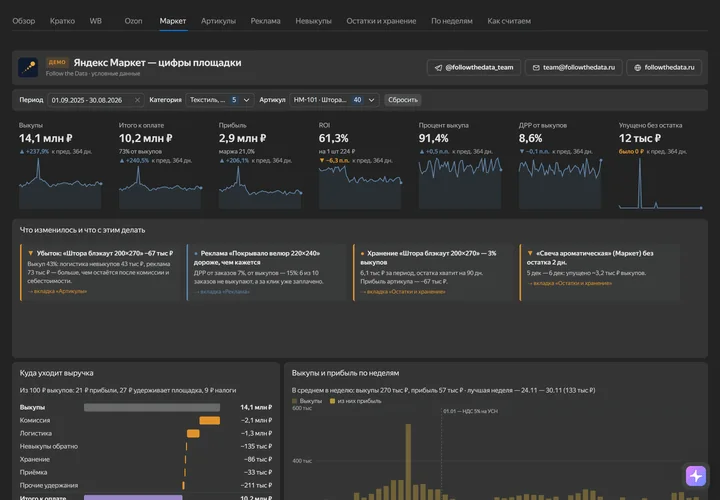Open the Невыкупы tab
720x500 pixels.
point(313,21)
